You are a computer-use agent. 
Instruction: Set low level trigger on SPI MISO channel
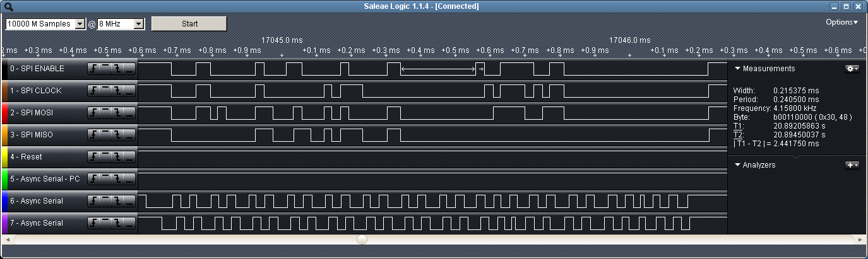coord(129,135)
